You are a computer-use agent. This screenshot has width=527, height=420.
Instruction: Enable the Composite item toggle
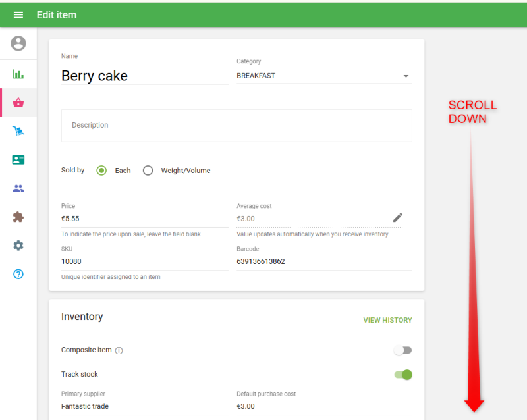click(402, 350)
